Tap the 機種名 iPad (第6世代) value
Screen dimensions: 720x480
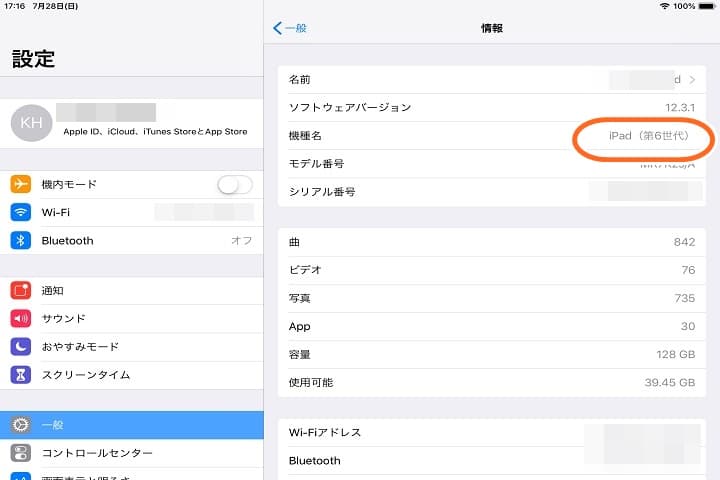tap(648, 136)
